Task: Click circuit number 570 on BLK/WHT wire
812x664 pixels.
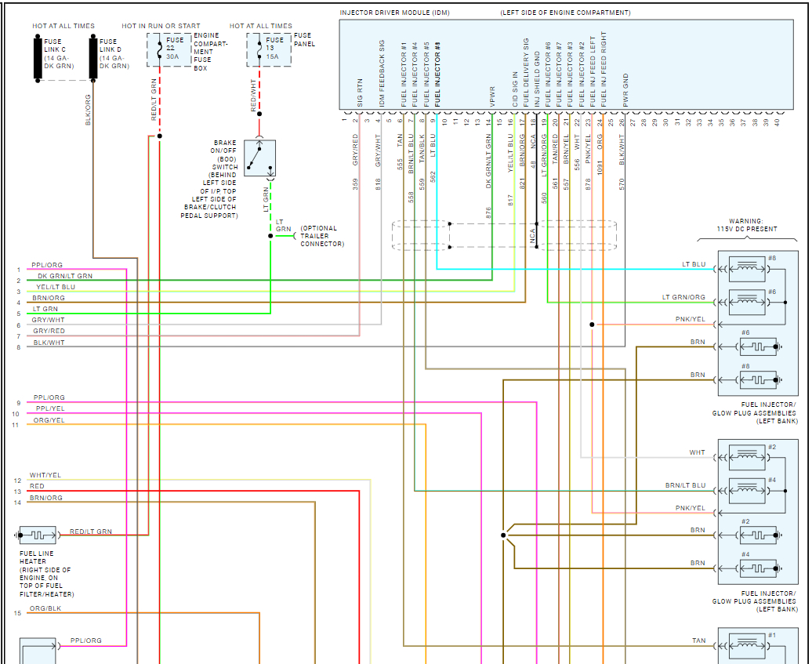Action: tap(622, 184)
